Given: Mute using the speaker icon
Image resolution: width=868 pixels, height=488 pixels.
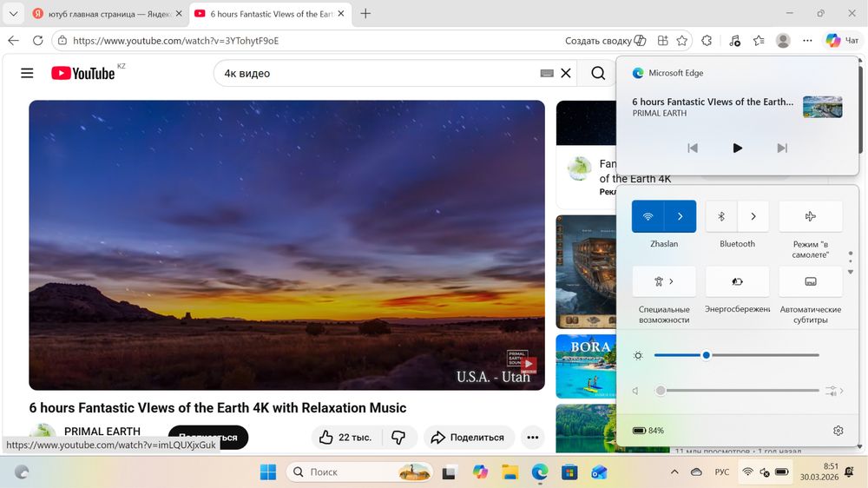Looking at the screenshot, I should tap(636, 391).
